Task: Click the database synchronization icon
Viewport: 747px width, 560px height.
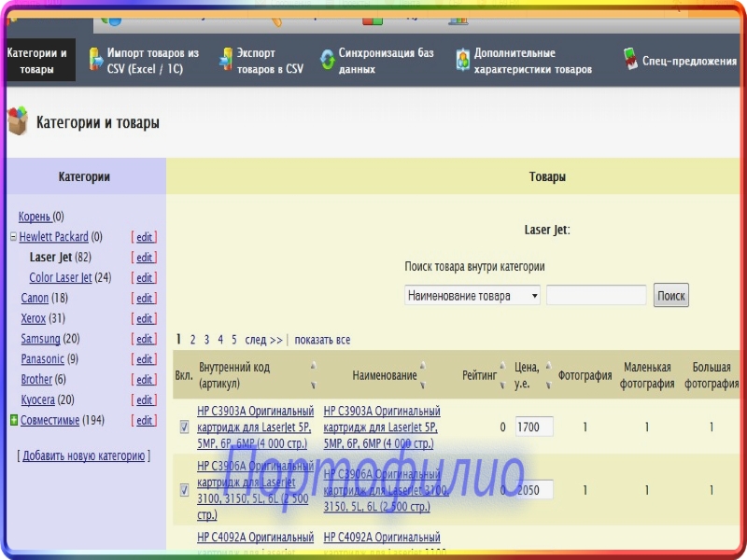Action: point(328,60)
